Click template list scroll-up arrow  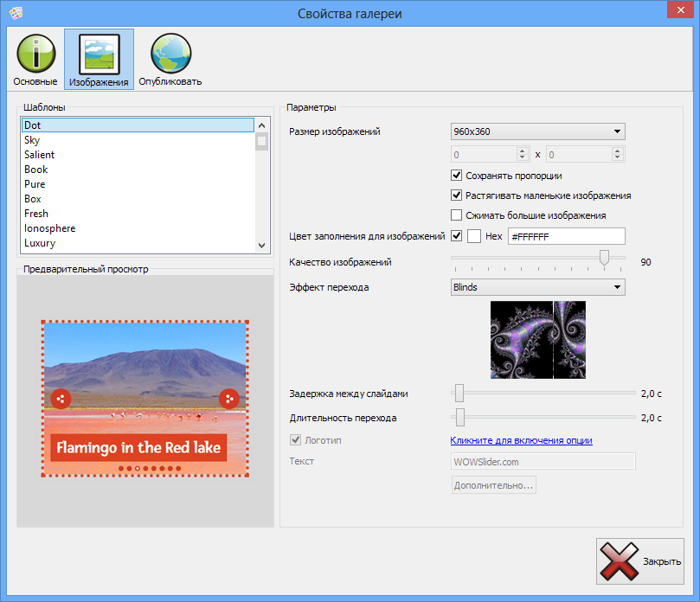262,125
